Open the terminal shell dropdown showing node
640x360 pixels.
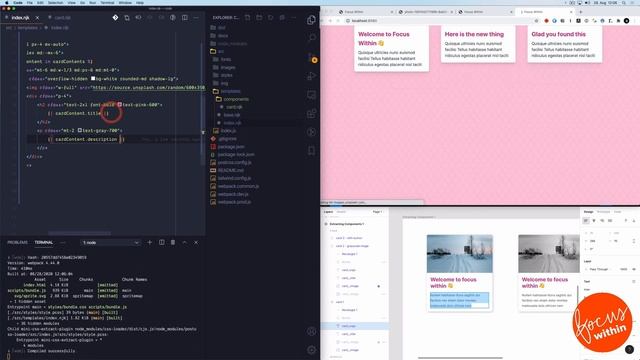click(x=110, y=242)
